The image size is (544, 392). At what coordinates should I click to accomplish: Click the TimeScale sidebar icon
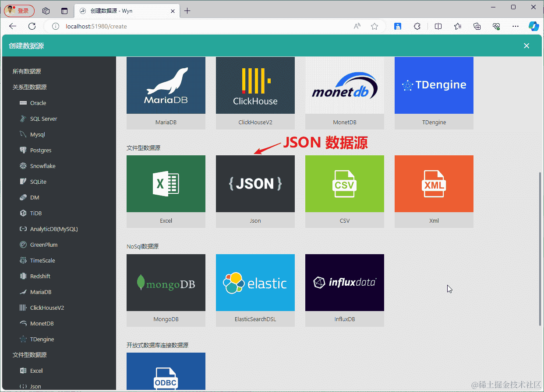tap(23, 260)
